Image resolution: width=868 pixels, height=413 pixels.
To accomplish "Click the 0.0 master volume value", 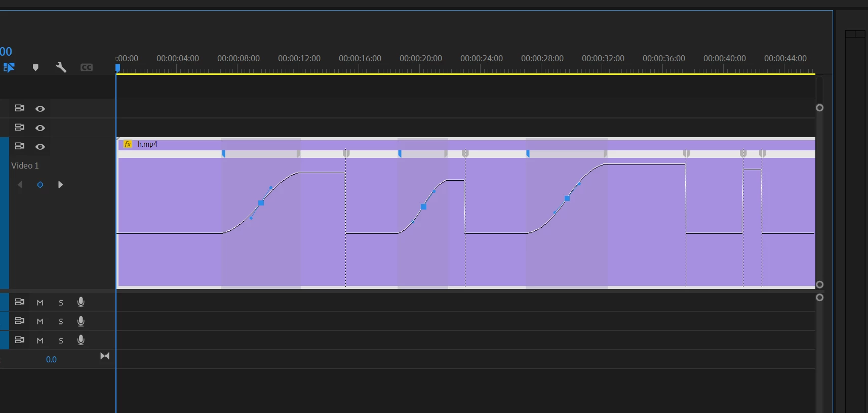I will pos(51,359).
